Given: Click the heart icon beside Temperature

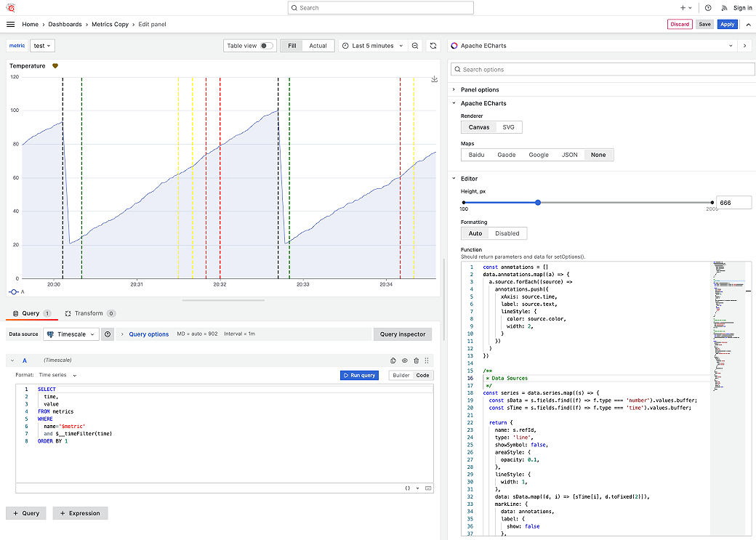Looking at the screenshot, I should point(55,66).
